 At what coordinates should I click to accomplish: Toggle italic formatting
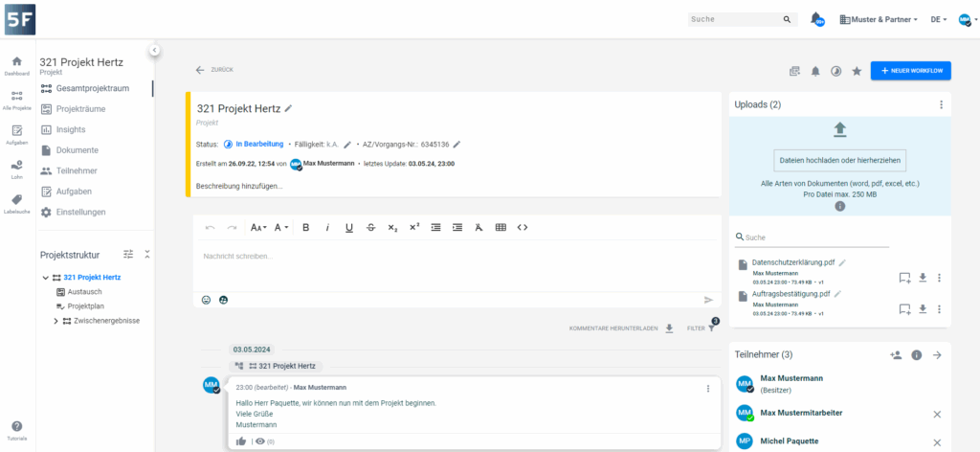[327, 227]
